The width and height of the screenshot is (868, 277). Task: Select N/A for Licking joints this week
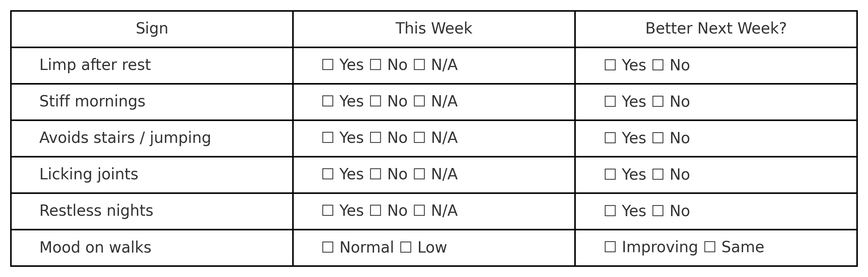(419, 175)
